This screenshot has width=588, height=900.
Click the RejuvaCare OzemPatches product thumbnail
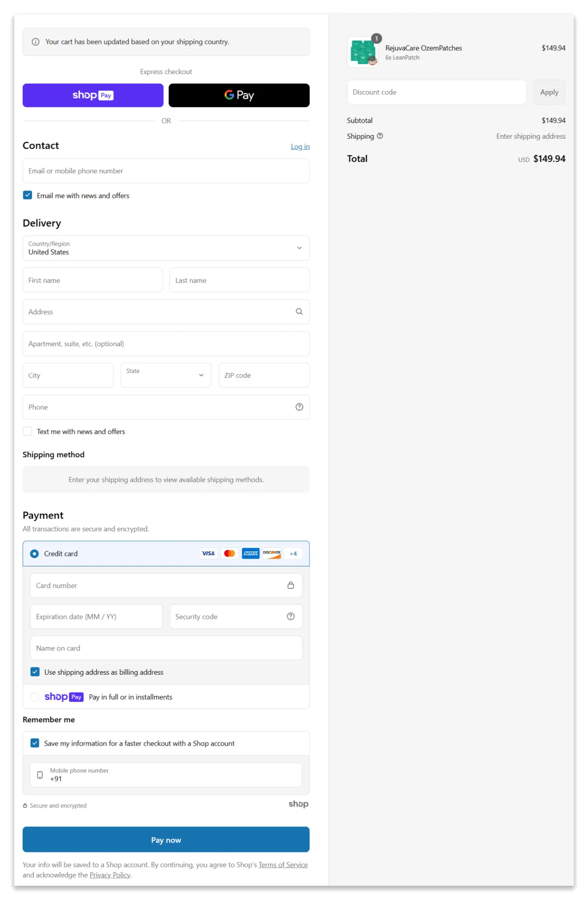pos(363,52)
